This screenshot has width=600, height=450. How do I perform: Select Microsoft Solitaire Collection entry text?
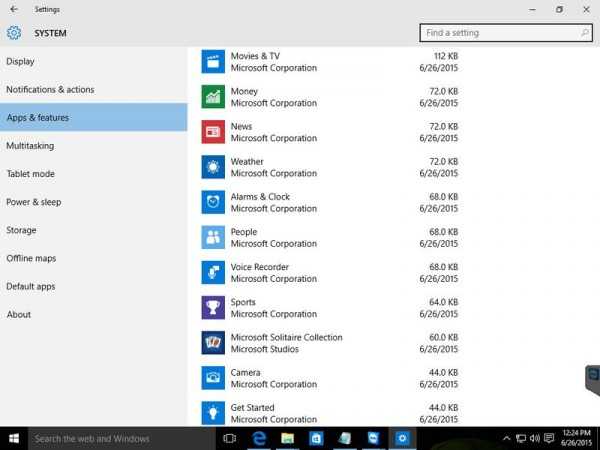287,338
